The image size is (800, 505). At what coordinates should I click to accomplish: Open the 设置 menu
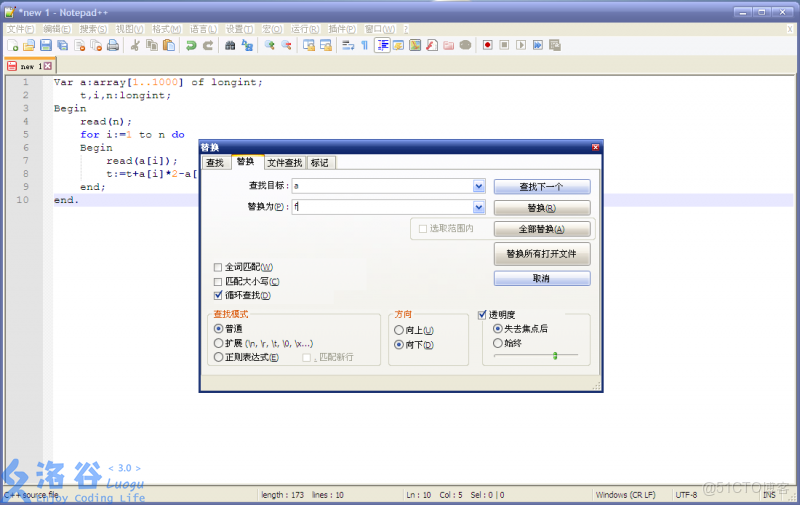pyautogui.click(x=239, y=29)
